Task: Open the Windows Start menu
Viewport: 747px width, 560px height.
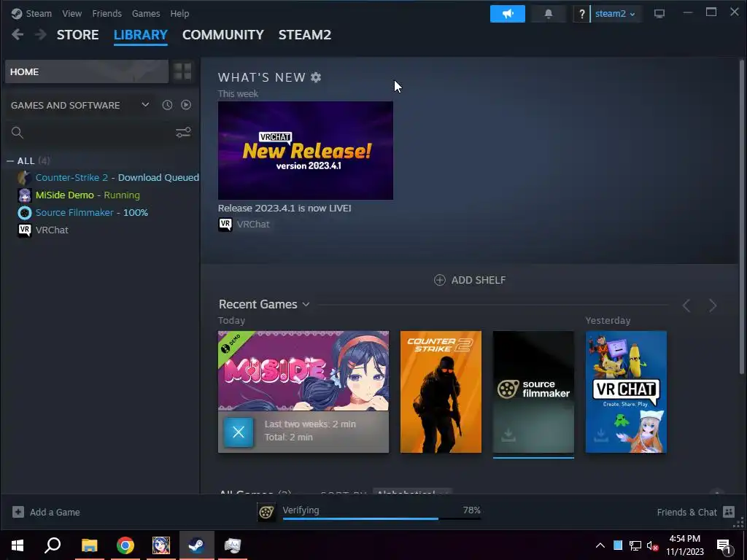Action: tap(18, 545)
